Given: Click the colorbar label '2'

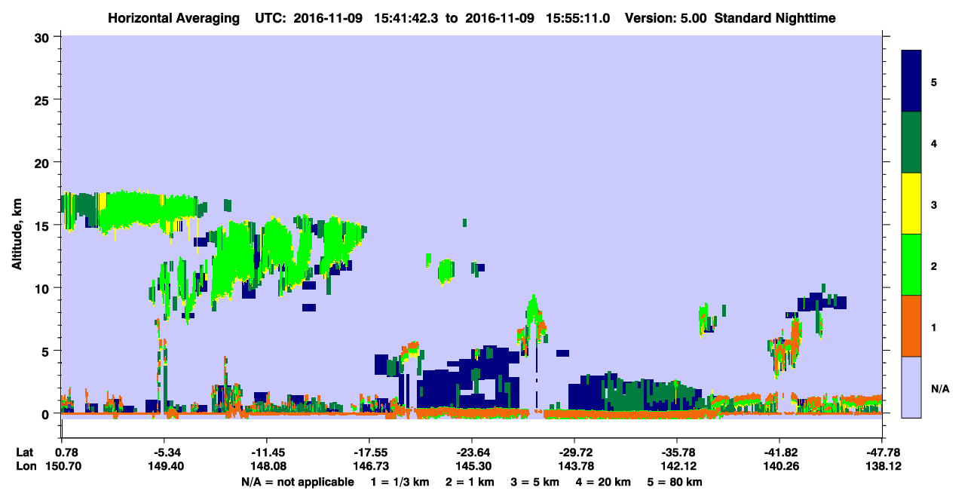Looking at the screenshot, I should [x=934, y=266].
